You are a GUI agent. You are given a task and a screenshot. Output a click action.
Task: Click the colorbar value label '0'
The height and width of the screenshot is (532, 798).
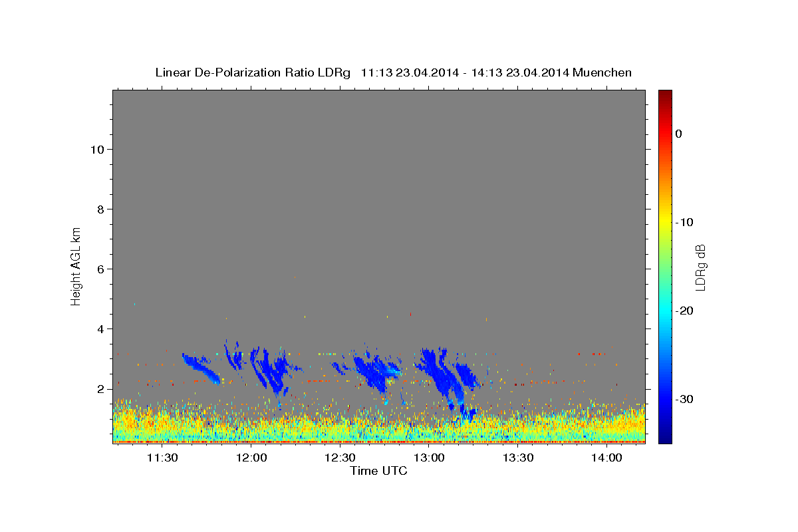tap(679, 134)
